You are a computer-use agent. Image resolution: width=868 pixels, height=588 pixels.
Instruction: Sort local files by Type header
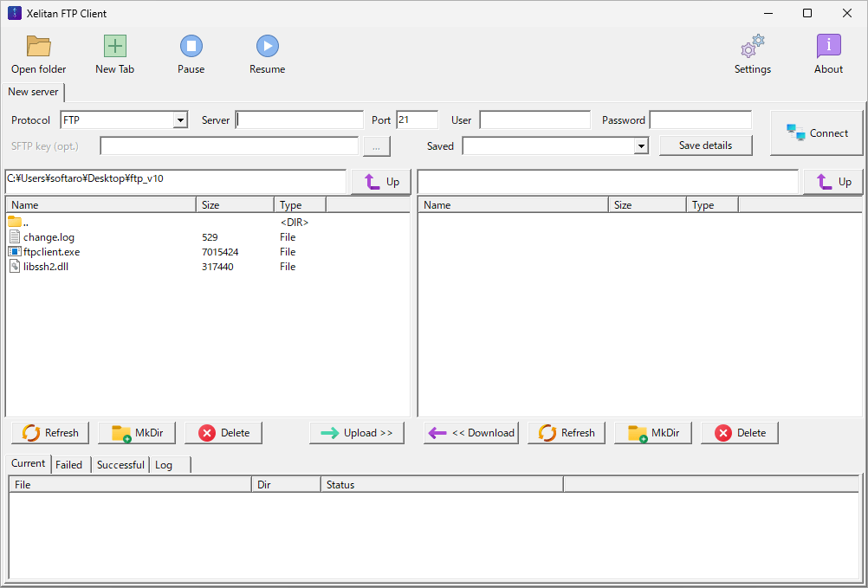[x=300, y=204]
